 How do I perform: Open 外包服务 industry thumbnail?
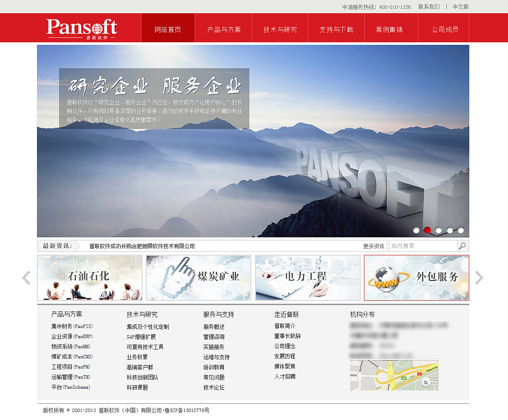pos(416,277)
